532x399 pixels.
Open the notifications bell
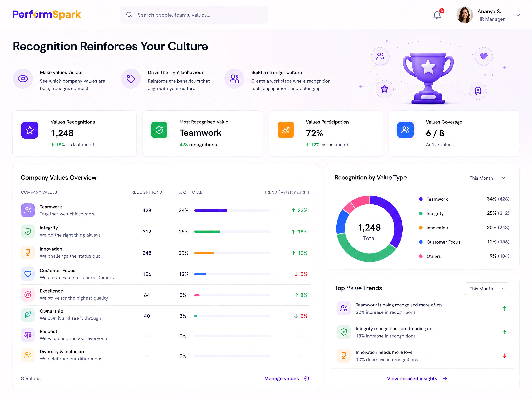pyautogui.click(x=437, y=15)
